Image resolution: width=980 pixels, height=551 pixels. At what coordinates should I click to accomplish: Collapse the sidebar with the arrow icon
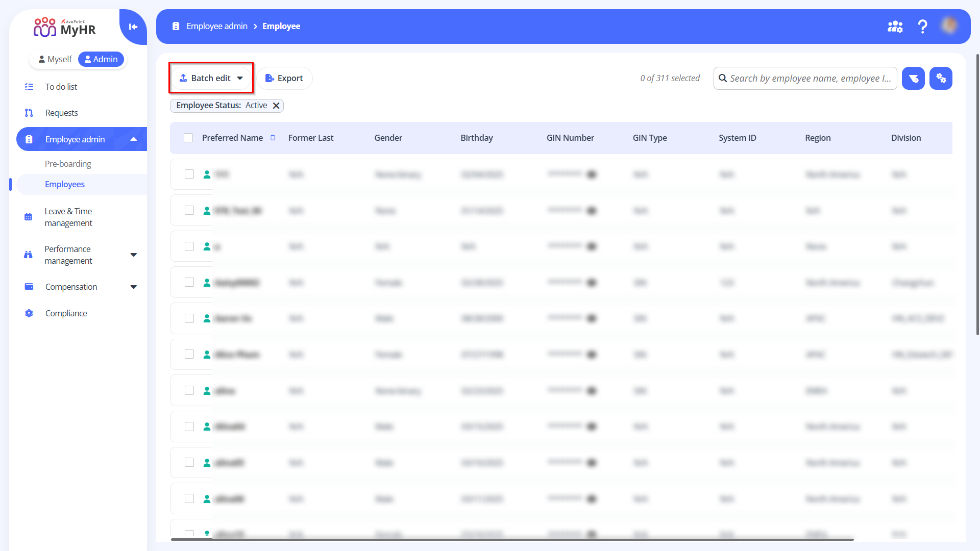(133, 27)
